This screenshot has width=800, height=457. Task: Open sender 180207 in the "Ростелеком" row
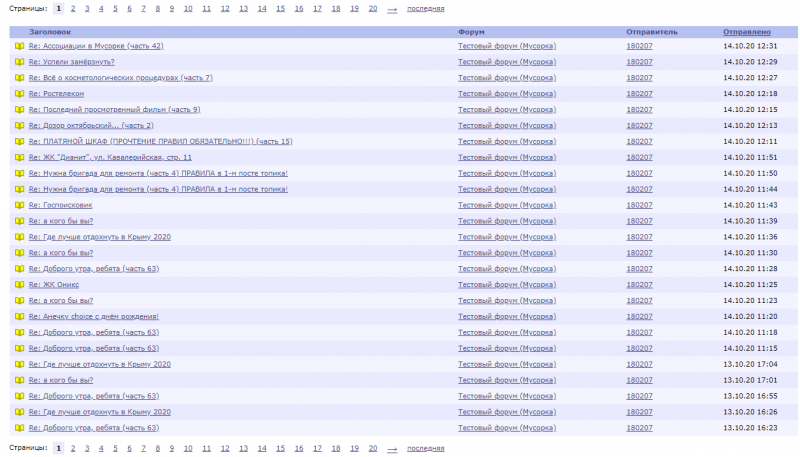[639, 94]
